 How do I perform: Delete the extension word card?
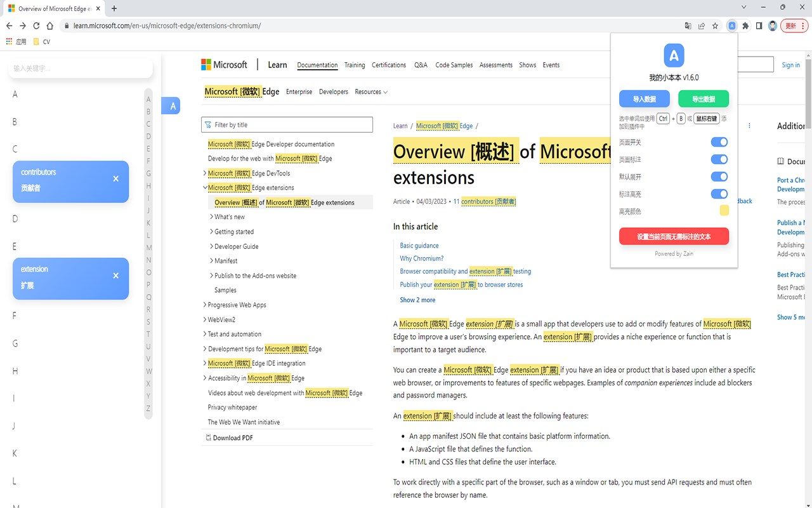[x=115, y=276]
